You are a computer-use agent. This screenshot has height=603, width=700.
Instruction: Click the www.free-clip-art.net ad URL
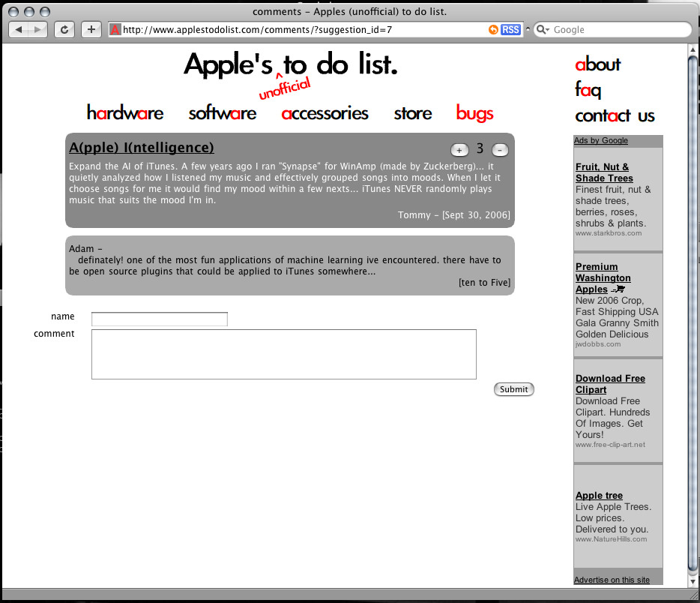pos(610,445)
